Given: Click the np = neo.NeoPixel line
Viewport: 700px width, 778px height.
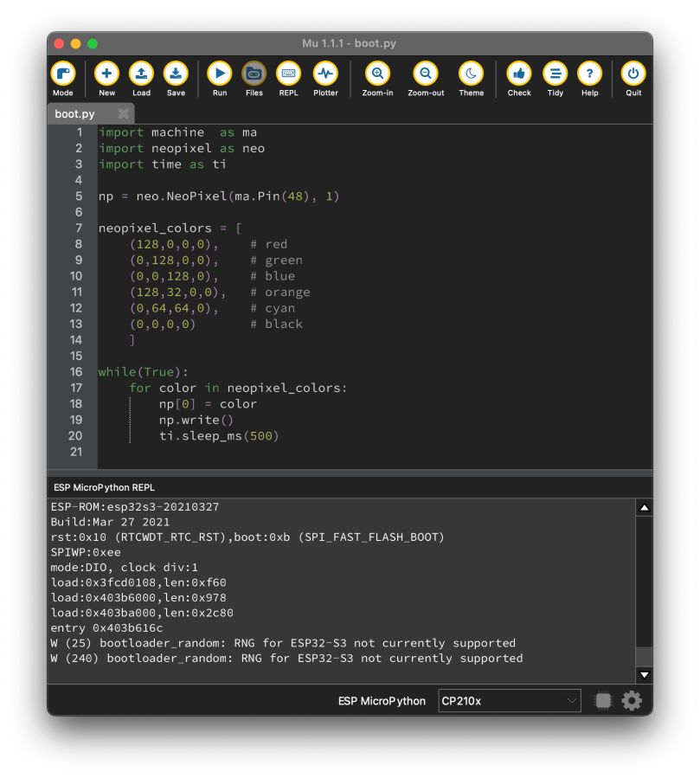Looking at the screenshot, I should 219,196.
